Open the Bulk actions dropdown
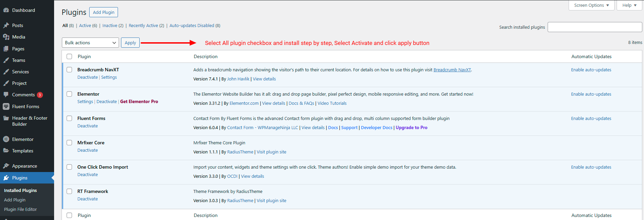 coord(90,43)
